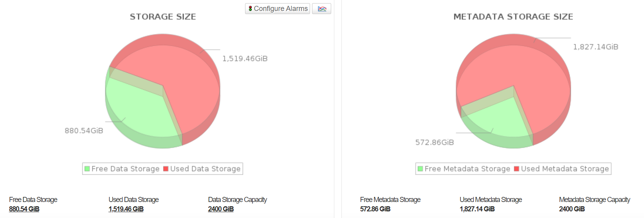Viewport: 644px width, 218px height.
Task: Toggle Used Data Storage legend swatch
Action: click(166, 169)
